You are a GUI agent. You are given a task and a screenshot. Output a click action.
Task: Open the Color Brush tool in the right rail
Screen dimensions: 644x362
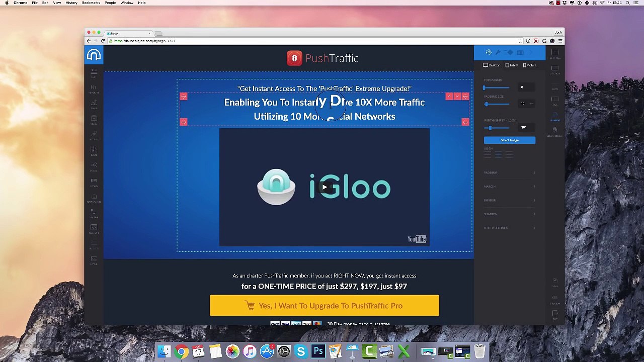pyautogui.click(x=555, y=131)
